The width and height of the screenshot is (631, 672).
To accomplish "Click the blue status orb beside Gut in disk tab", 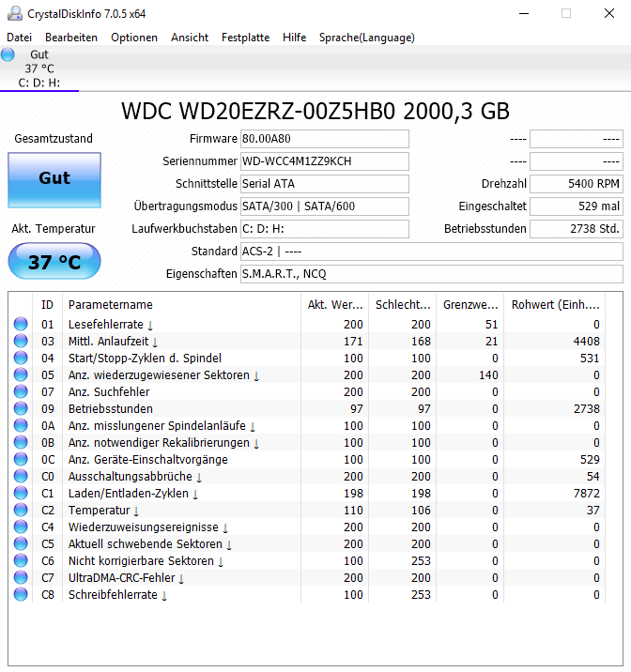I will click(8, 54).
